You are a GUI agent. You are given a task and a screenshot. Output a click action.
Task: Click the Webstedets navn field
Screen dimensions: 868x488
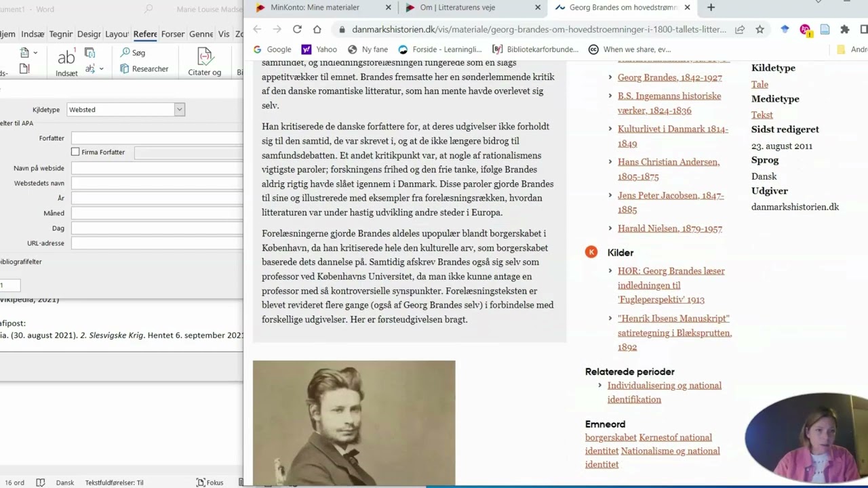pos(157,183)
